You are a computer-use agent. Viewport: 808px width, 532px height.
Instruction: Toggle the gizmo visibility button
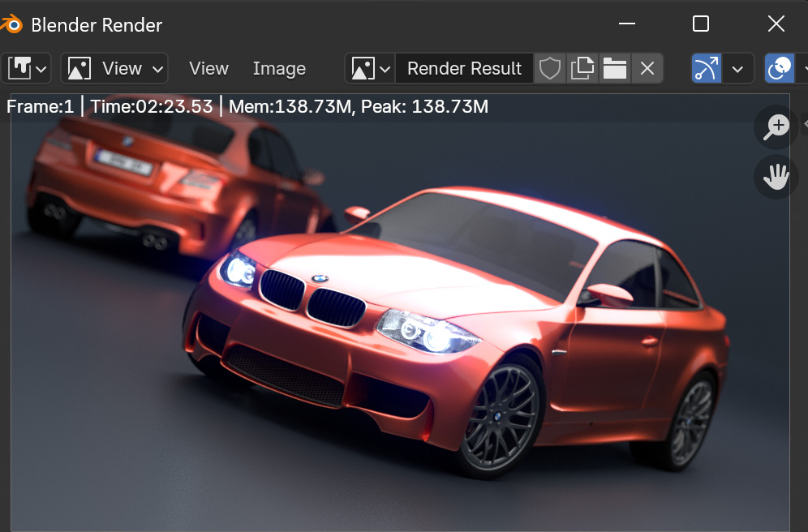(x=707, y=69)
